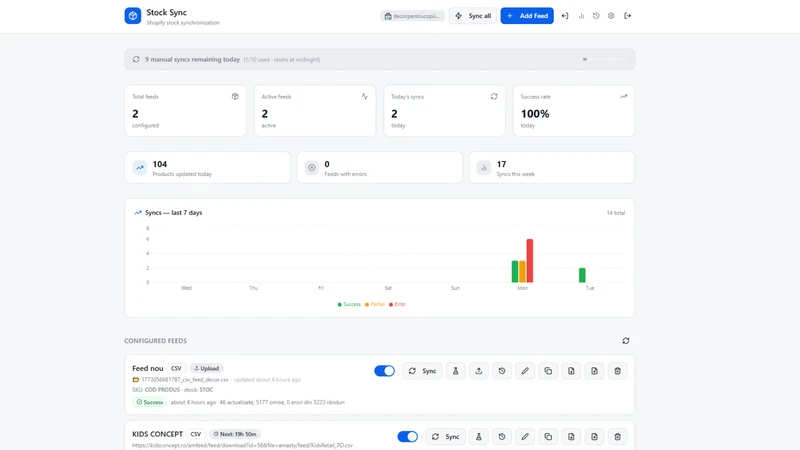
Task: Click the CSV tag on Feed nou
Action: point(176,368)
